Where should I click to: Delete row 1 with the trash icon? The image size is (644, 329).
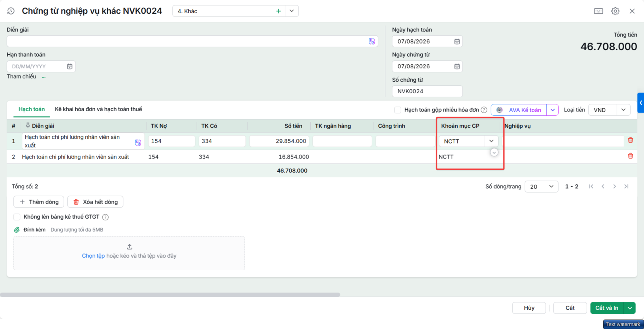630,140
